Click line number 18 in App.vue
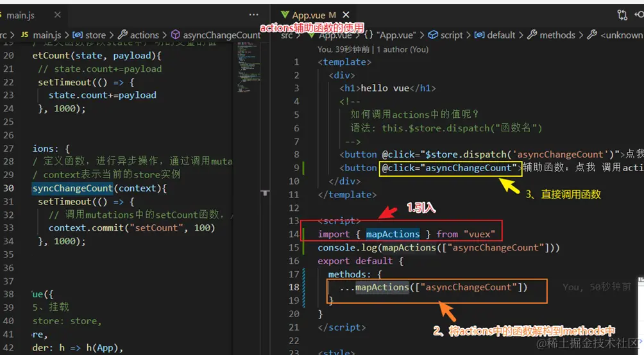This screenshot has width=644, height=355. (294, 287)
